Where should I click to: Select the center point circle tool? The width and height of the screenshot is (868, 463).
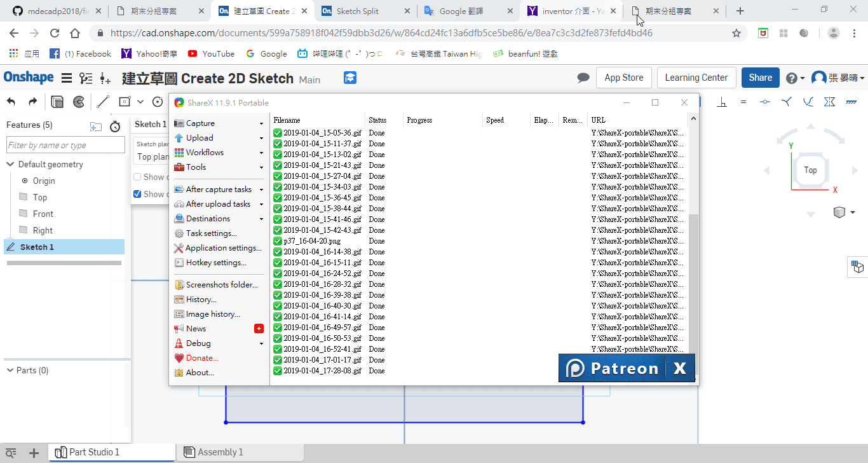tap(158, 102)
